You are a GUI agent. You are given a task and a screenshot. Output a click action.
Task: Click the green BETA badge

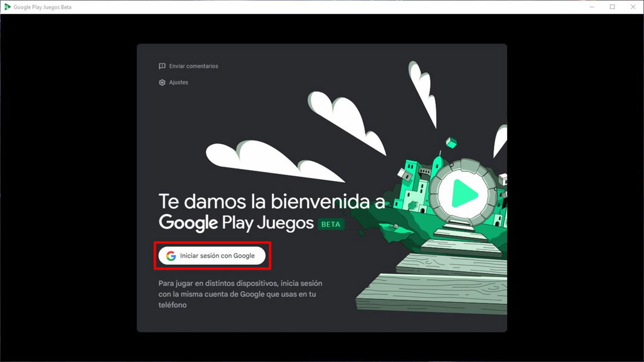click(x=331, y=224)
